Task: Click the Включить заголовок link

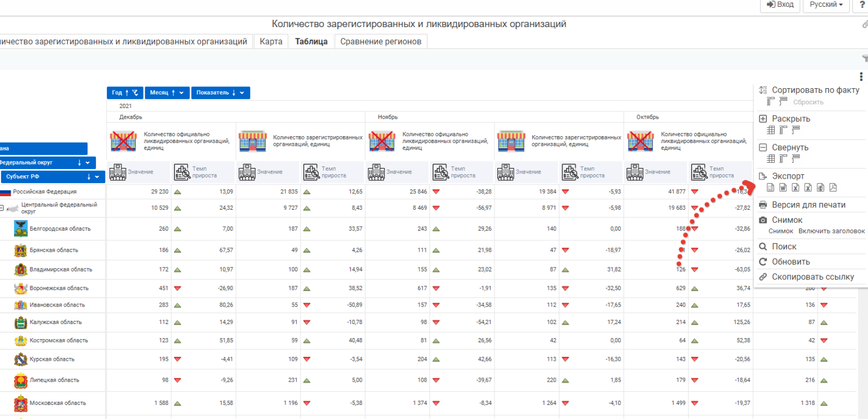Action: (x=831, y=231)
